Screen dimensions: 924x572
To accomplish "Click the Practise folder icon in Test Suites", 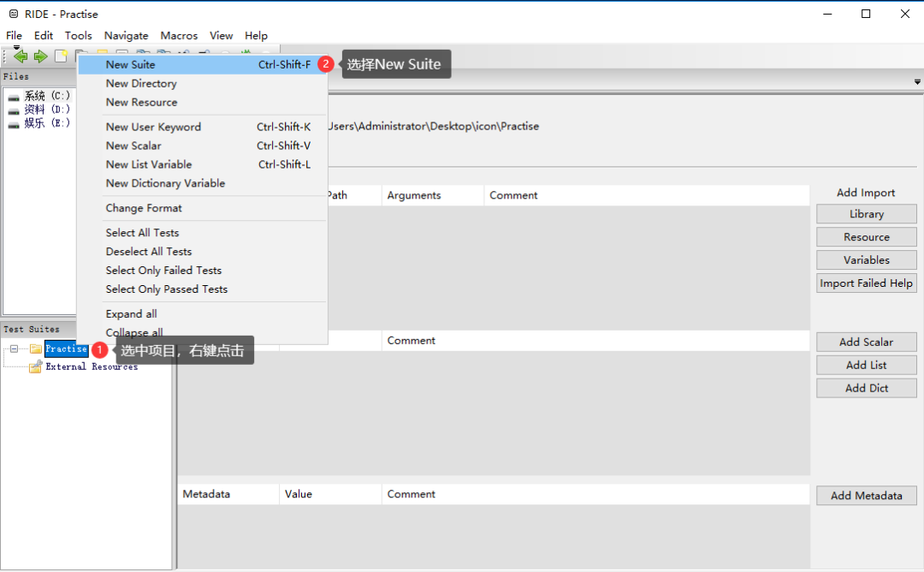I will (x=34, y=349).
